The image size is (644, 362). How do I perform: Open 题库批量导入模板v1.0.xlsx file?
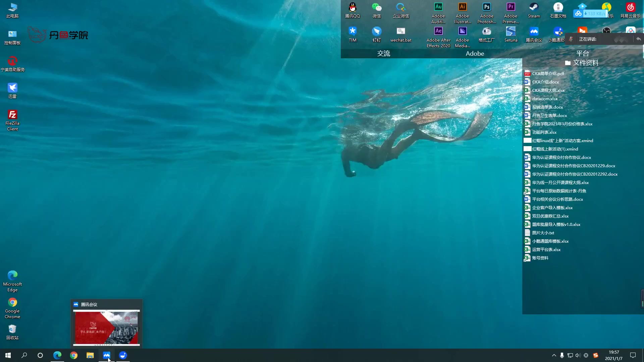[x=552, y=224]
